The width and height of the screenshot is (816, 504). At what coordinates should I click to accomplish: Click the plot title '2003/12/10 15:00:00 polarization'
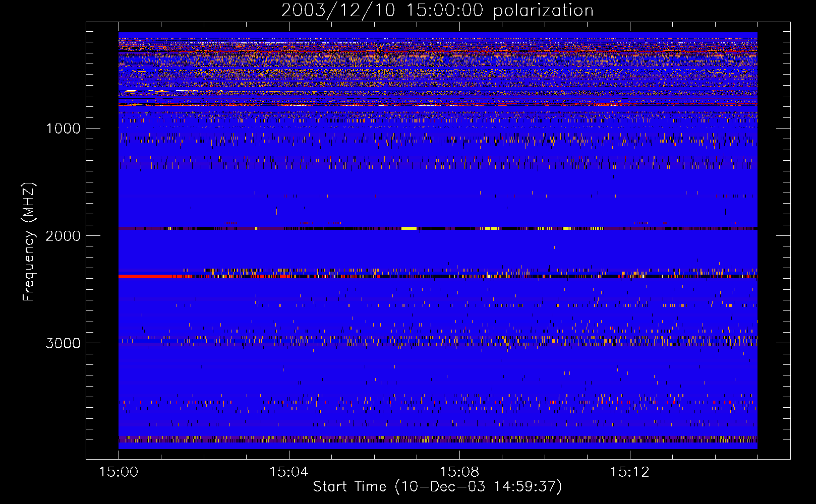tap(437, 11)
